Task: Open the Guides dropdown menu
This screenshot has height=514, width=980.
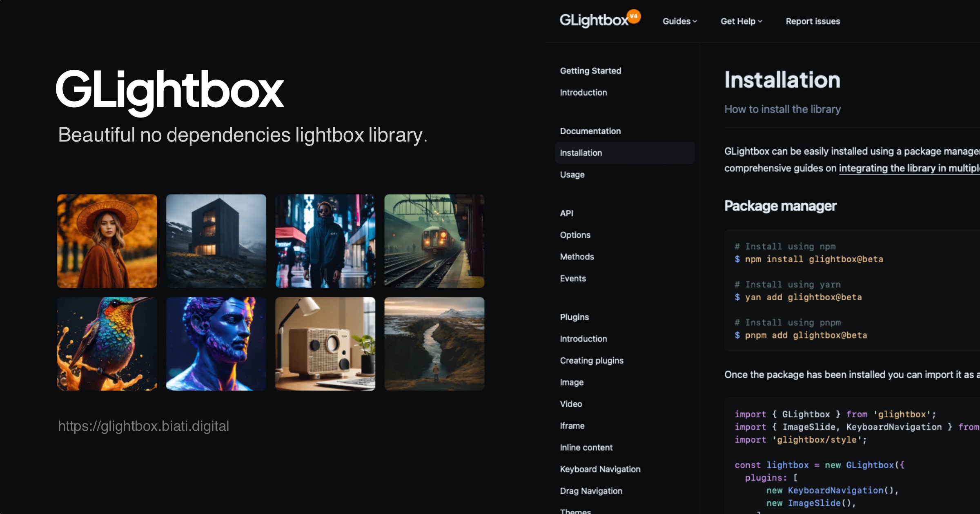Action: pos(679,21)
